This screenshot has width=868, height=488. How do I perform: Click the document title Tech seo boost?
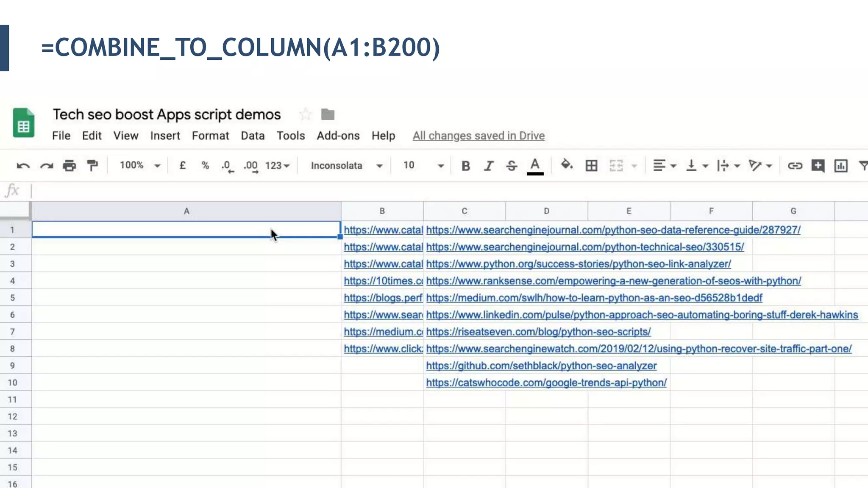(x=167, y=114)
